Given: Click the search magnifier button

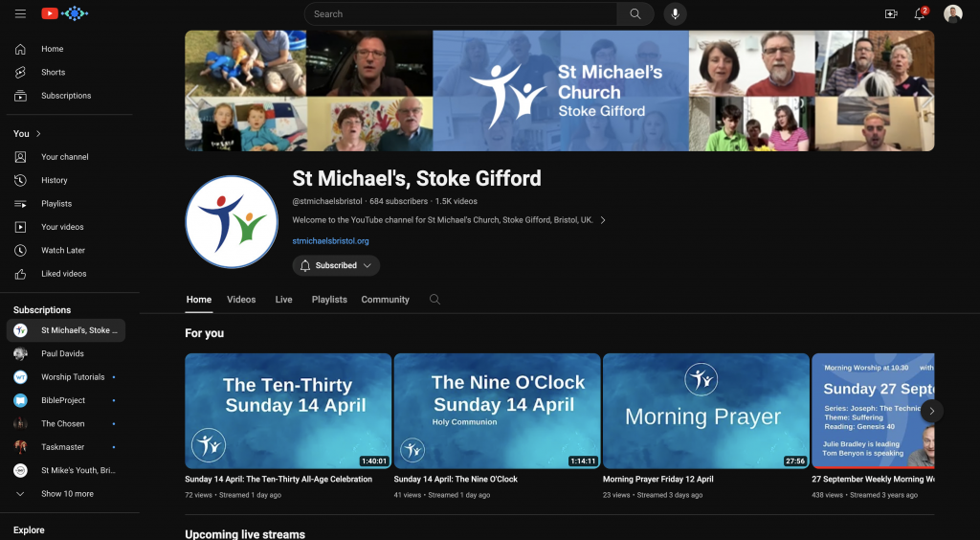Looking at the screenshot, I should tap(635, 13).
